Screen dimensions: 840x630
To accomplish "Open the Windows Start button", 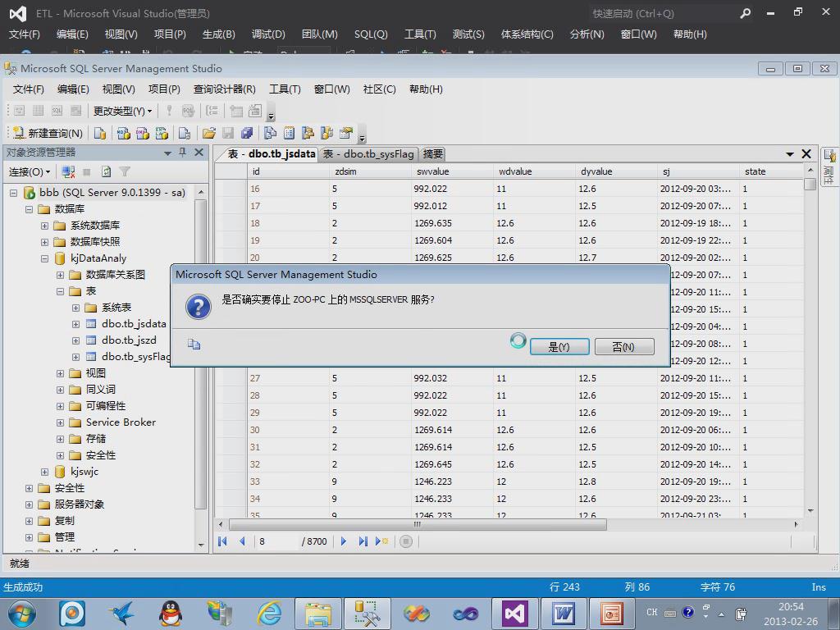I will (x=22, y=614).
